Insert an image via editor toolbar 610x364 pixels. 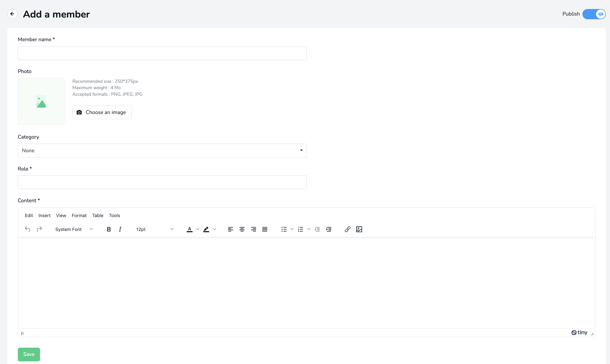pos(359,229)
